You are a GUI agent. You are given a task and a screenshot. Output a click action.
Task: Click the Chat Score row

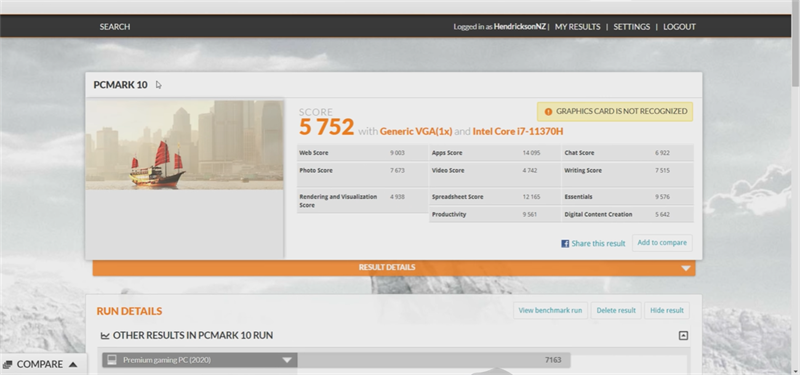coord(628,153)
